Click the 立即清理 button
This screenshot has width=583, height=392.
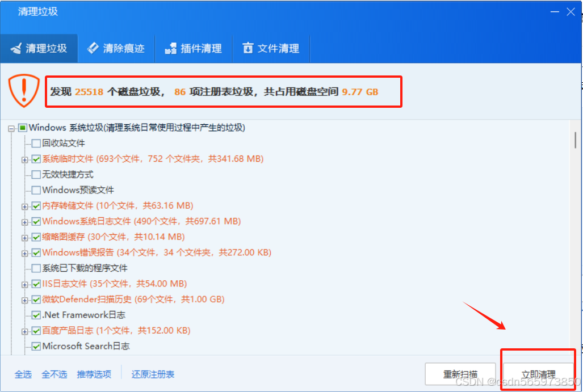[538, 374]
